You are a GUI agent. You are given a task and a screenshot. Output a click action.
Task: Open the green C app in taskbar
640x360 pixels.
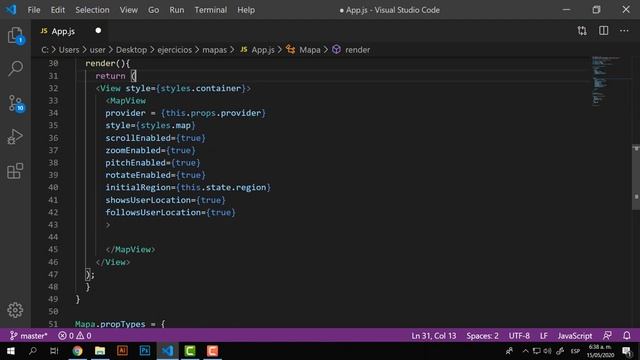[x=190, y=351]
